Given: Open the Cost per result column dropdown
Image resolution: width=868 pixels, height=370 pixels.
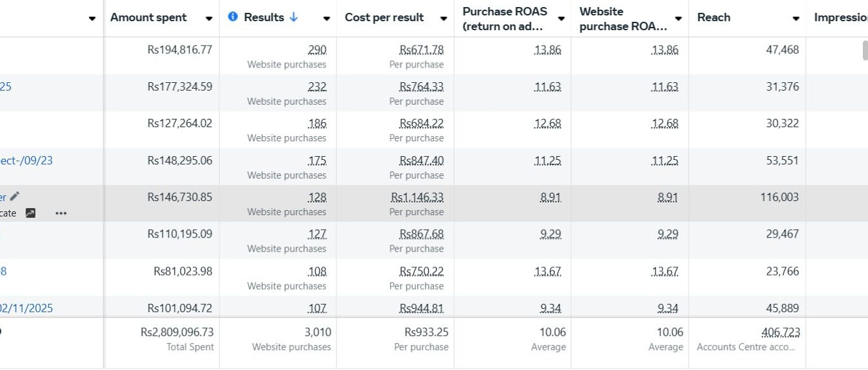Looking at the screenshot, I should 444,19.
